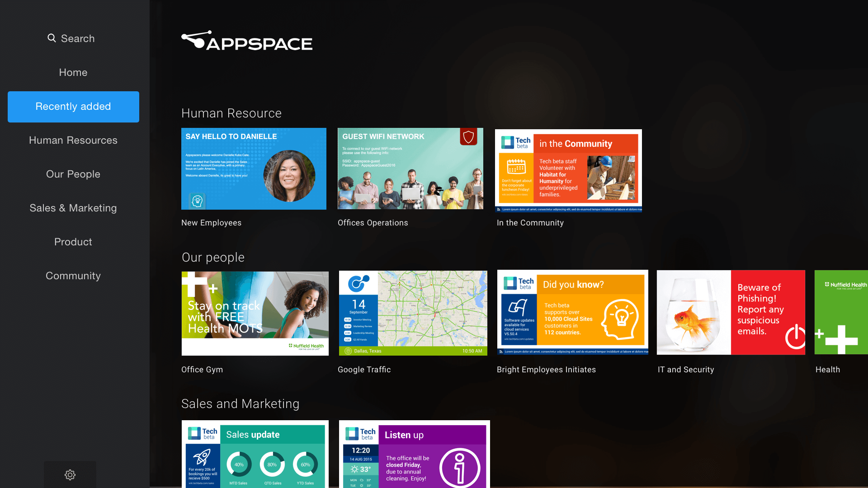Navigate to the Community category

(73, 276)
